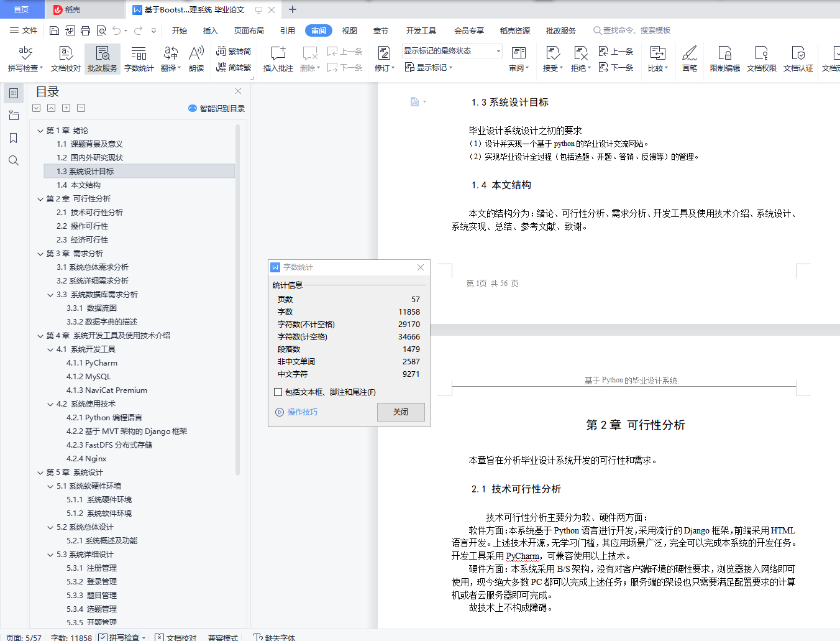The width and height of the screenshot is (840, 641).
Task: Click 智能识别目录 in the outline panel
Action: point(216,108)
